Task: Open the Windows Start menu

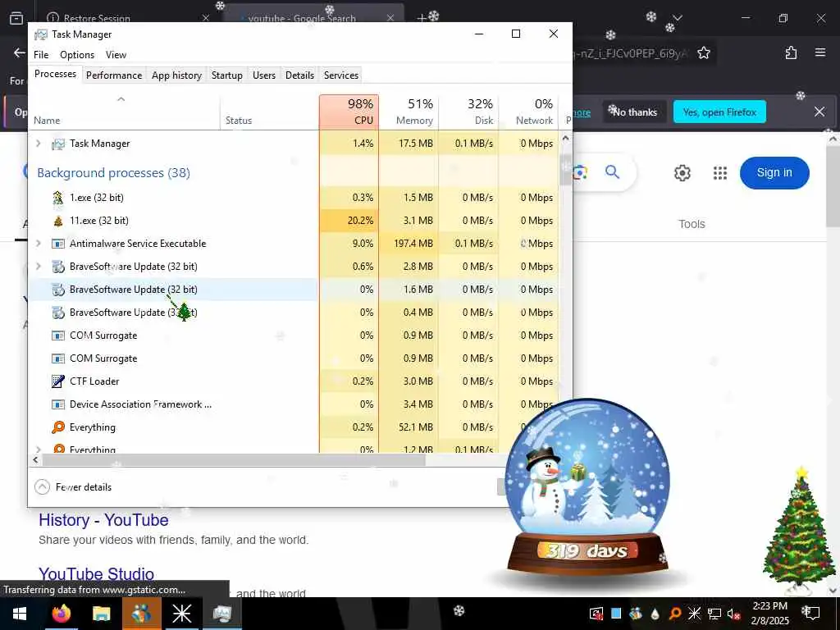Action: pyautogui.click(x=20, y=614)
